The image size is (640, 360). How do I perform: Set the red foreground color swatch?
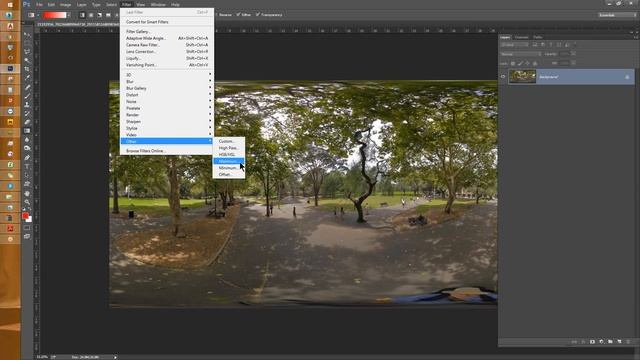click(x=25, y=215)
